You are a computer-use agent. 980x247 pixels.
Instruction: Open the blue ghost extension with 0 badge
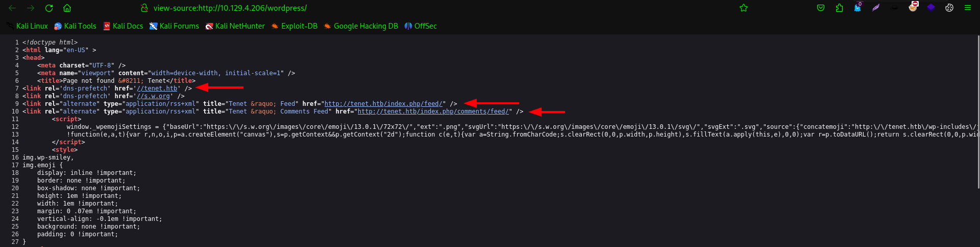point(857,8)
